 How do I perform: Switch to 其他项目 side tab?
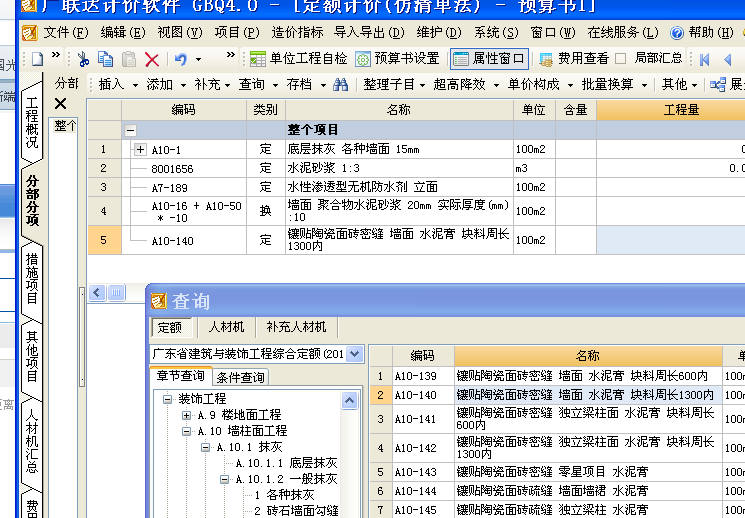(x=32, y=356)
